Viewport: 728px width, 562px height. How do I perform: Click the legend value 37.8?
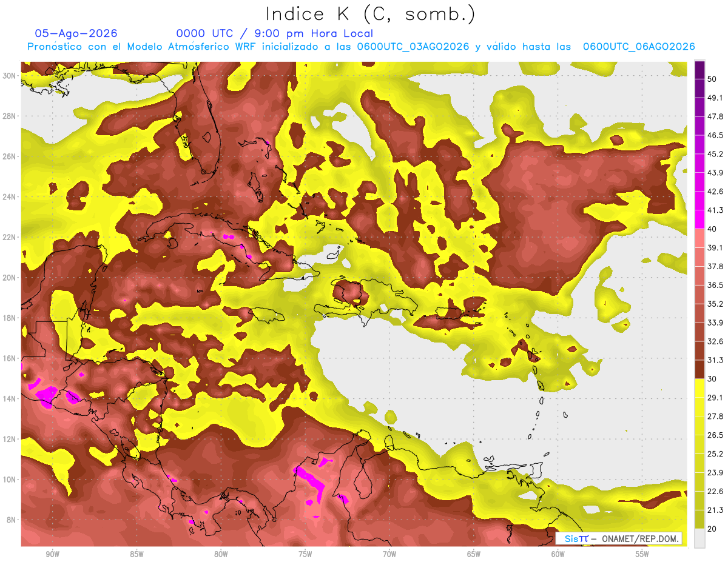point(715,266)
